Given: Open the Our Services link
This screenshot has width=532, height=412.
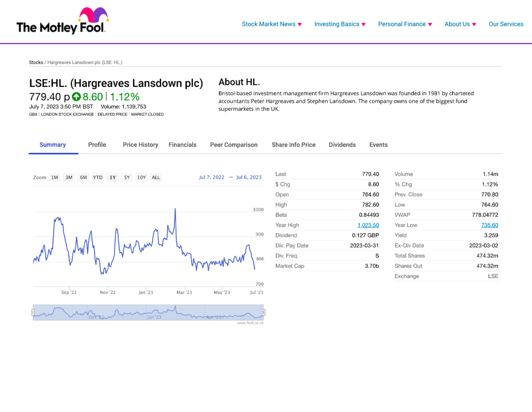Looking at the screenshot, I should click(x=506, y=24).
